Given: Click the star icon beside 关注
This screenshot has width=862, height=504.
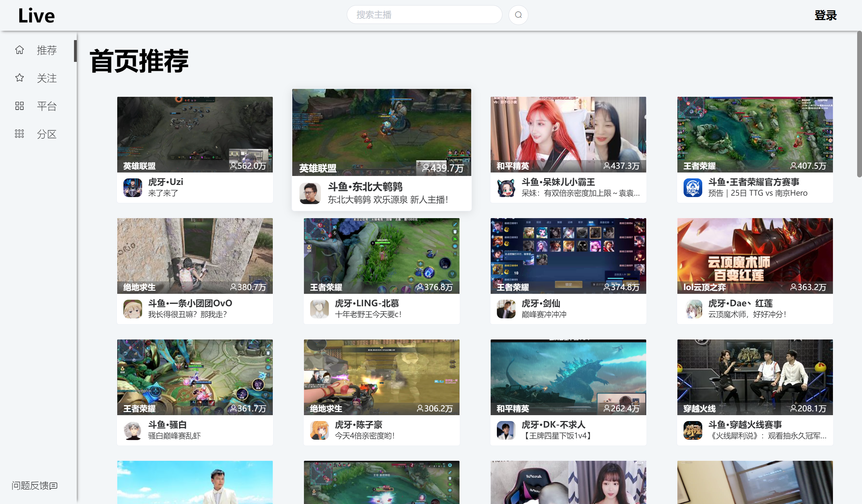Looking at the screenshot, I should [19, 78].
